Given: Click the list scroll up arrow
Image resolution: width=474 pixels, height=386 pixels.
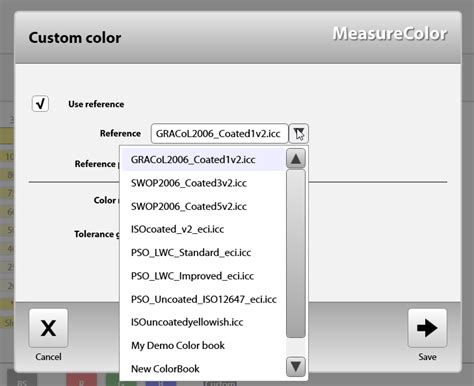Looking at the screenshot, I should (296, 159).
